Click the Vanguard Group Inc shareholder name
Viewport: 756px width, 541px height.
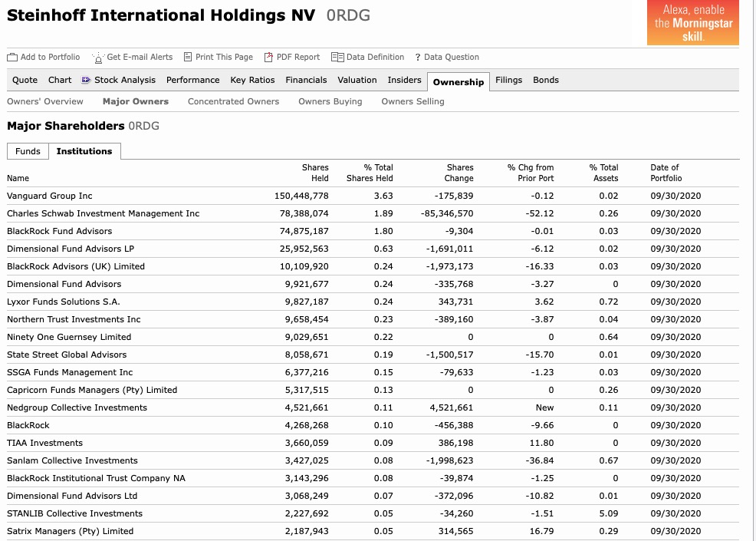point(49,196)
